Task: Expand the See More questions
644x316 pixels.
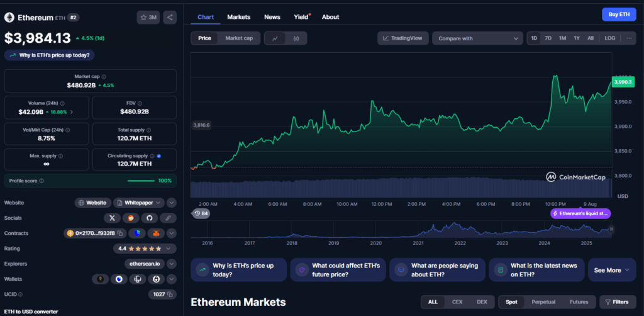Action: click(x=612, y=270)
